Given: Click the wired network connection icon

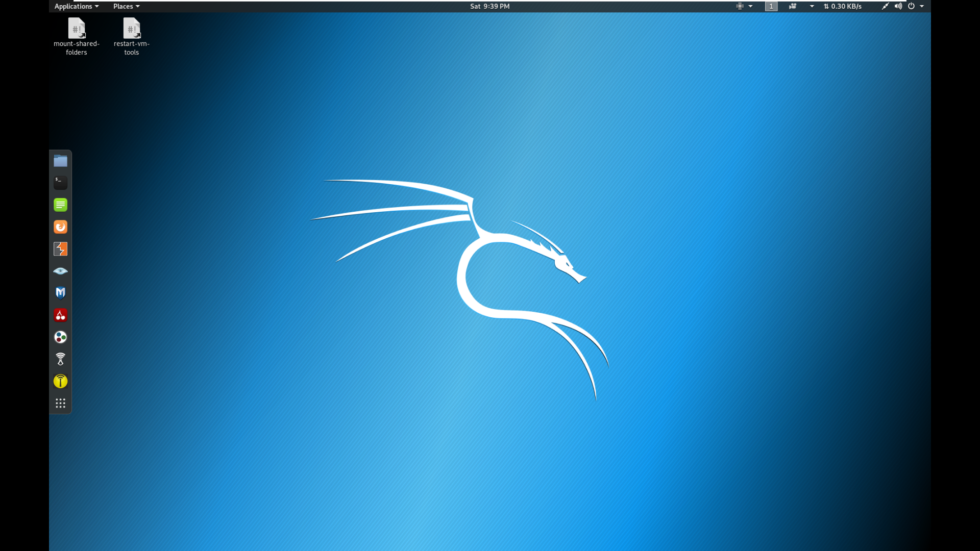Looking at the screenshot, I should (x=885, y=6).
